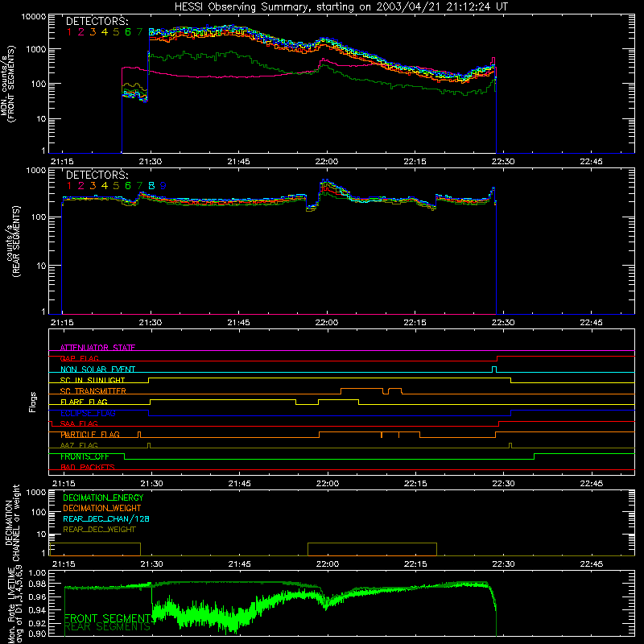
Task: Select magenta detector number 2 in front segments legend
Action: tap(81, 32)
